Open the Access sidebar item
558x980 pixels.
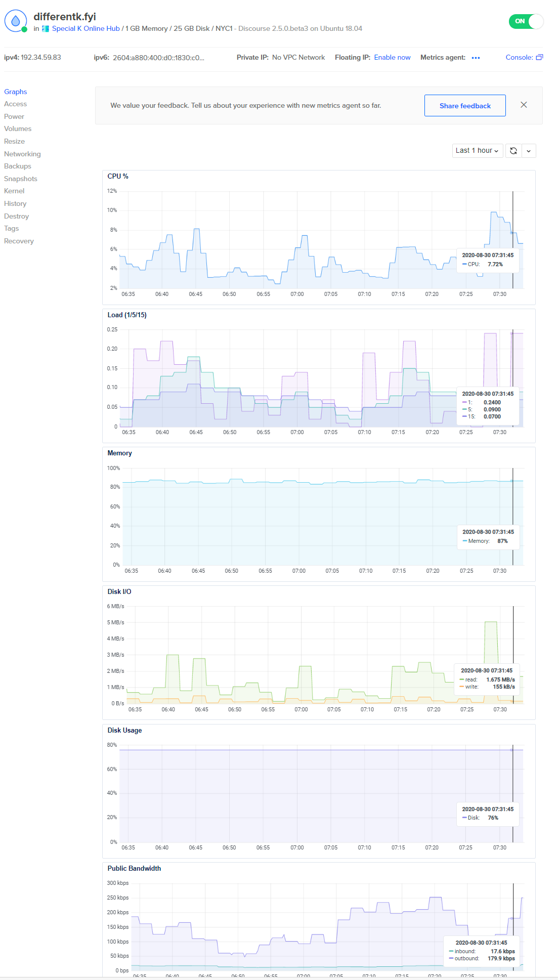[16, 104]
